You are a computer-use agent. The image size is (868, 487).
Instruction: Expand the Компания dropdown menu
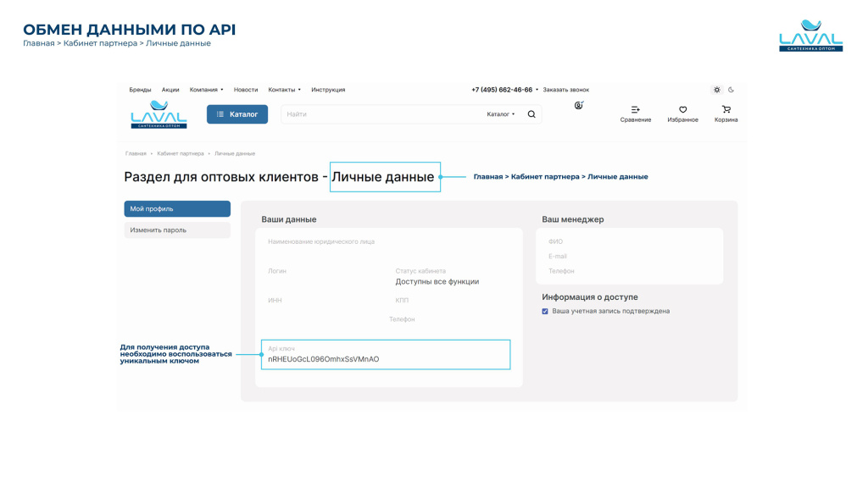point(206,90)
